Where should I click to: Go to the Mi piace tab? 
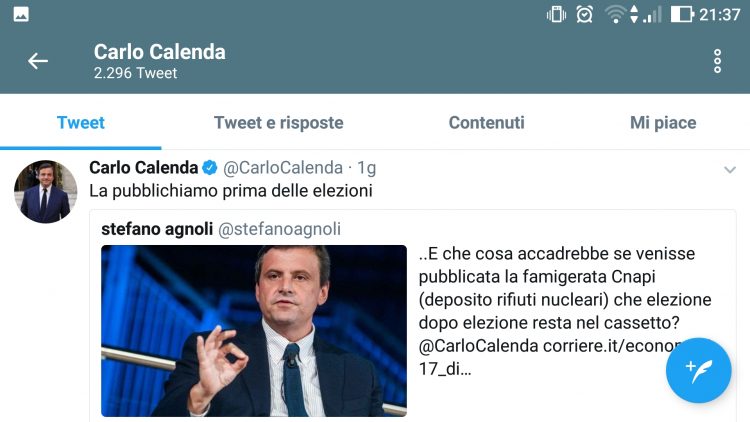pos(663,123)
